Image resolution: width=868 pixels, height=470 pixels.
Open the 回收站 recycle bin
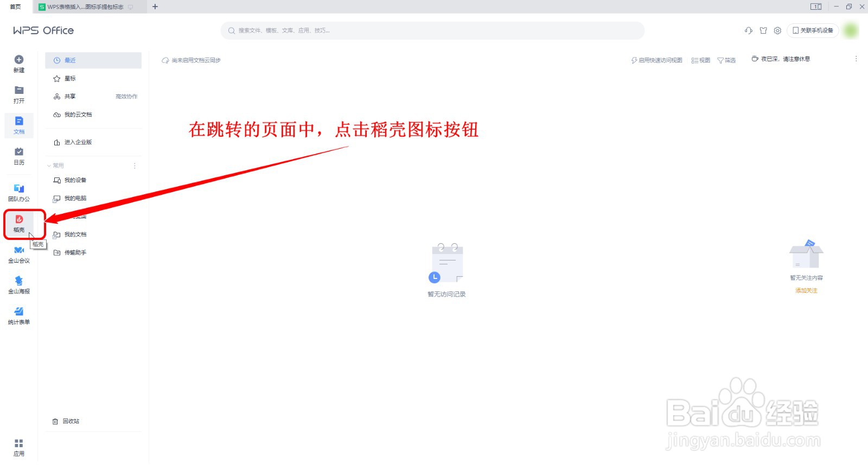tap(66, 421)
